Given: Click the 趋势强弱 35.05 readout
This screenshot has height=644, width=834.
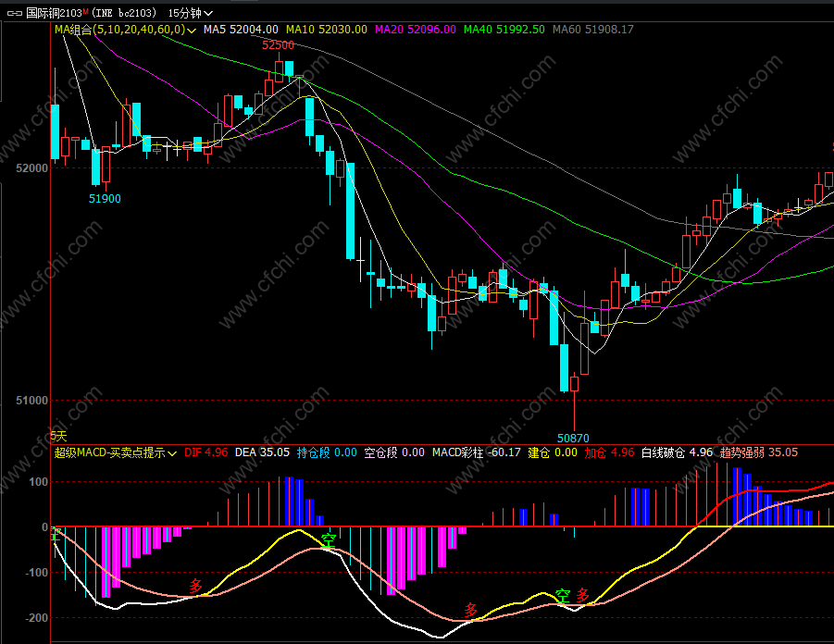Looking at the screenshot, I should [x=759, y=452].
